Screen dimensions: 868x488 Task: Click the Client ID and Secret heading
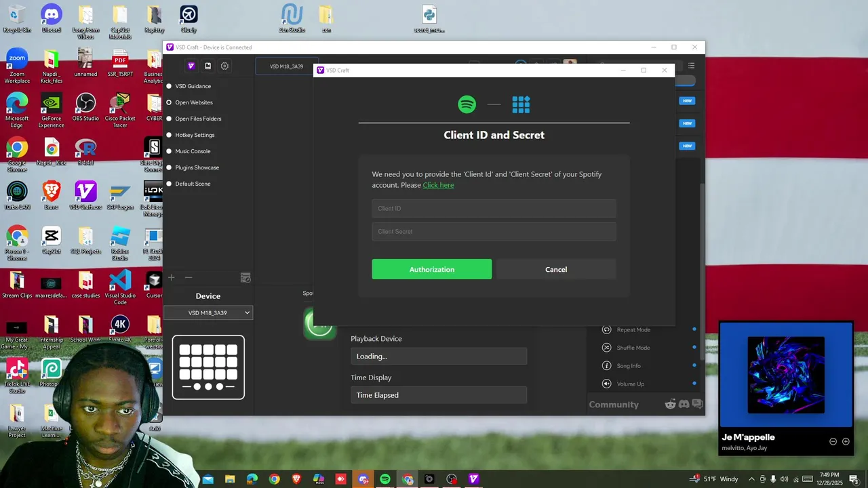494,135
